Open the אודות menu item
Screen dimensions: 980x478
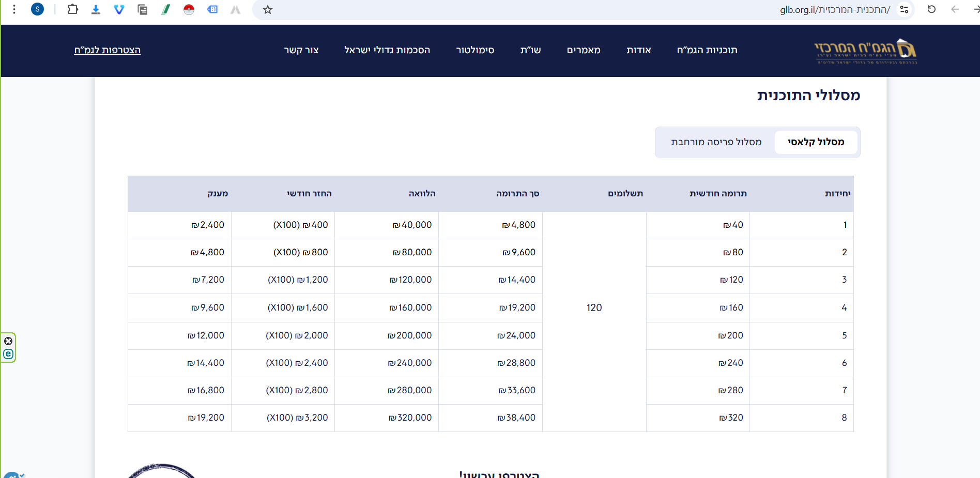click(639, 50)
